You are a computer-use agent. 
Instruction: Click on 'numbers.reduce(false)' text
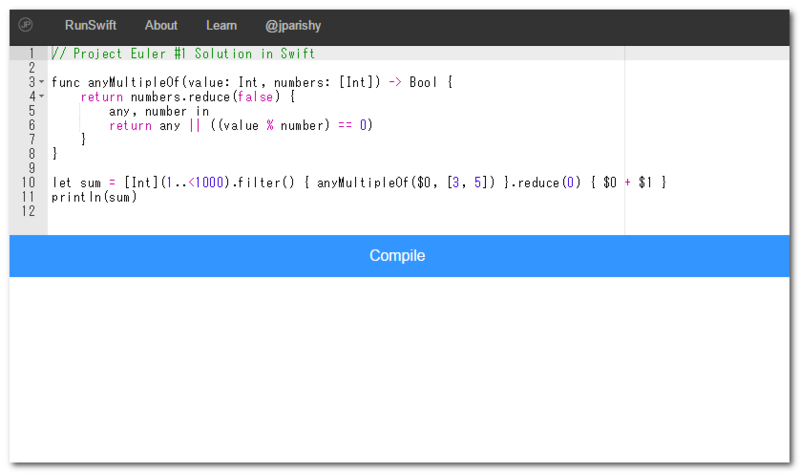[x=206, y=96]
